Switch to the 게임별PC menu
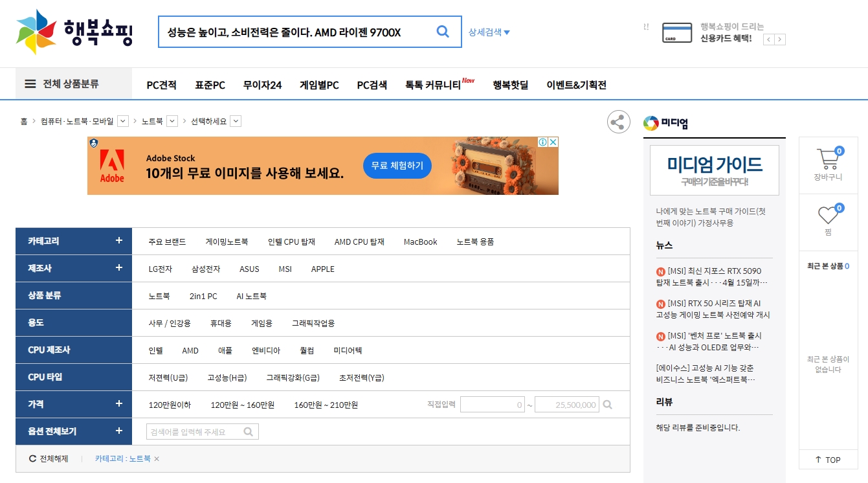 319,84
